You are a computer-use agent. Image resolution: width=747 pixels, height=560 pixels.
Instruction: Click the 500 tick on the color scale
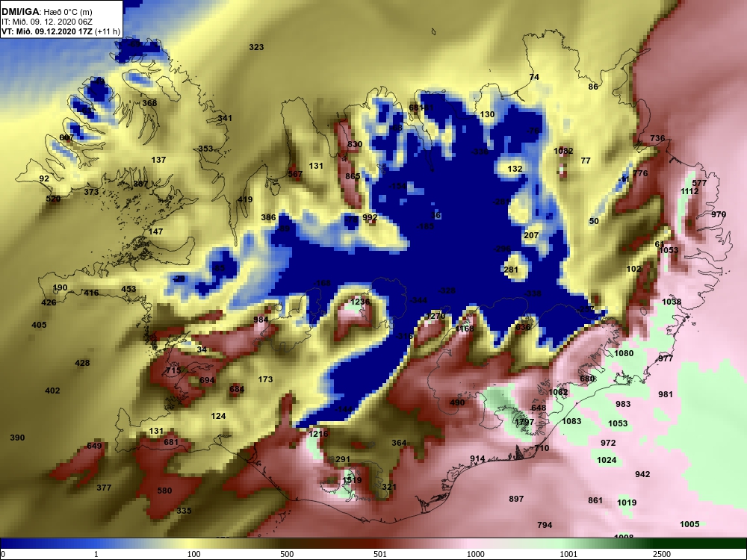[x=287, y=554]
